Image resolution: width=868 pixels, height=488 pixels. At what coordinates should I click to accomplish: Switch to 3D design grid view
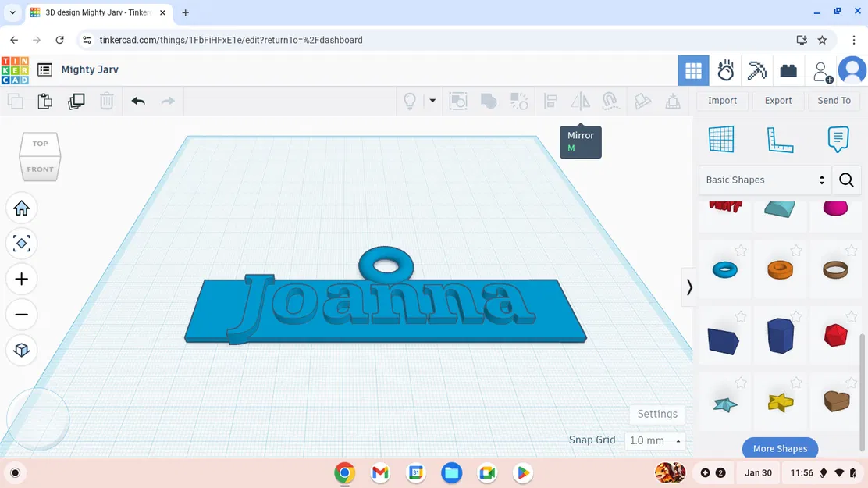693,70
